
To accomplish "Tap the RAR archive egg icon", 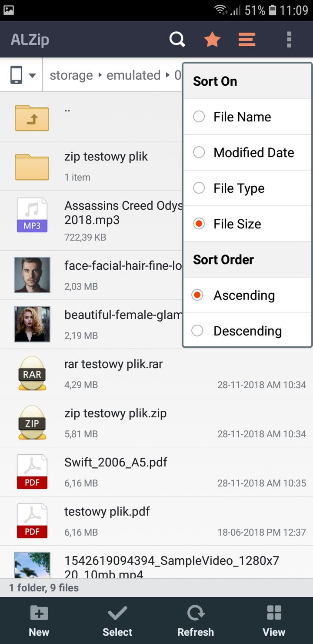I will pos(32,373).
